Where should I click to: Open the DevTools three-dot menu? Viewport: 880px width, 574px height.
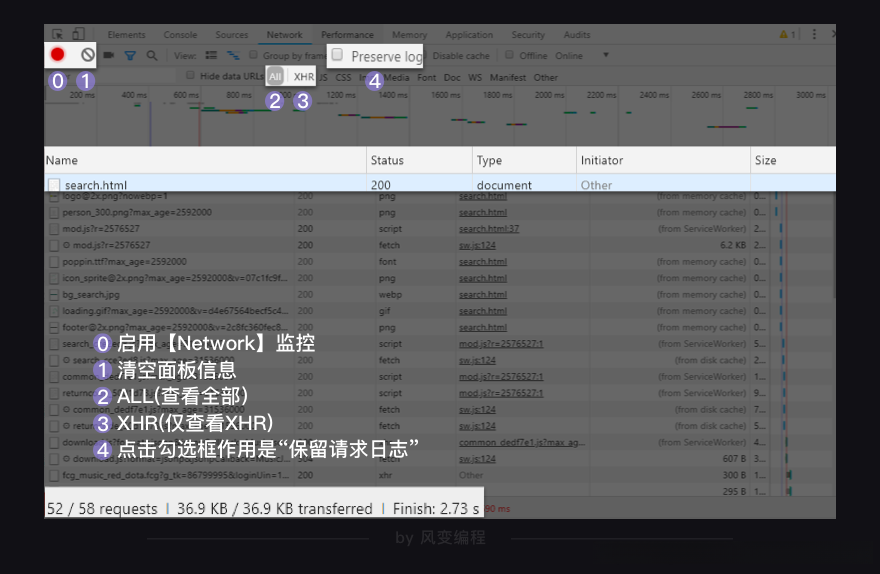click(814, 34)
